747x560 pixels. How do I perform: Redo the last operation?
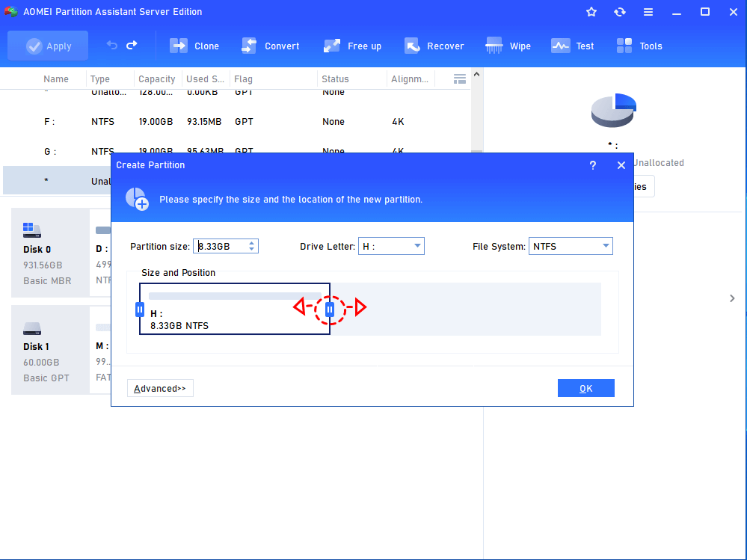132,46
